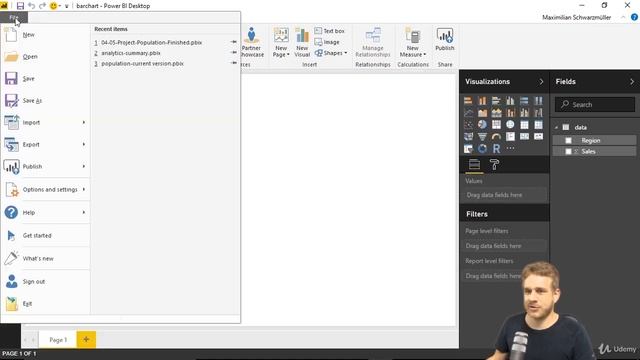Click What's new entry
This screenshot has height=360, width=640.
45,258
